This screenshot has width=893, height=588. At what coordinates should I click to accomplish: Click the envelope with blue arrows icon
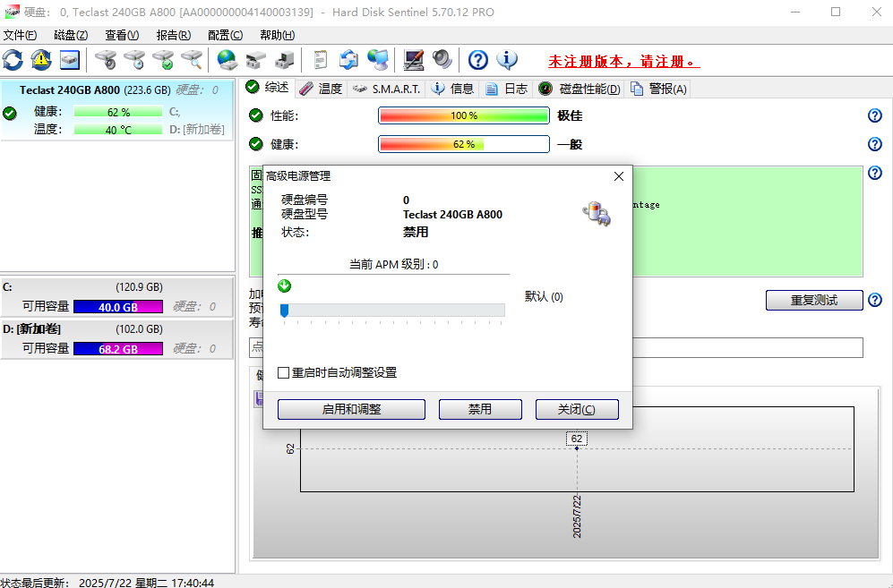tap(348, 60)
